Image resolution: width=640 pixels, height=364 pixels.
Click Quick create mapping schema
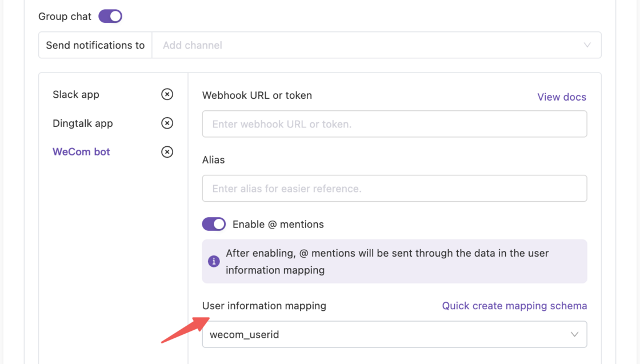514,306
